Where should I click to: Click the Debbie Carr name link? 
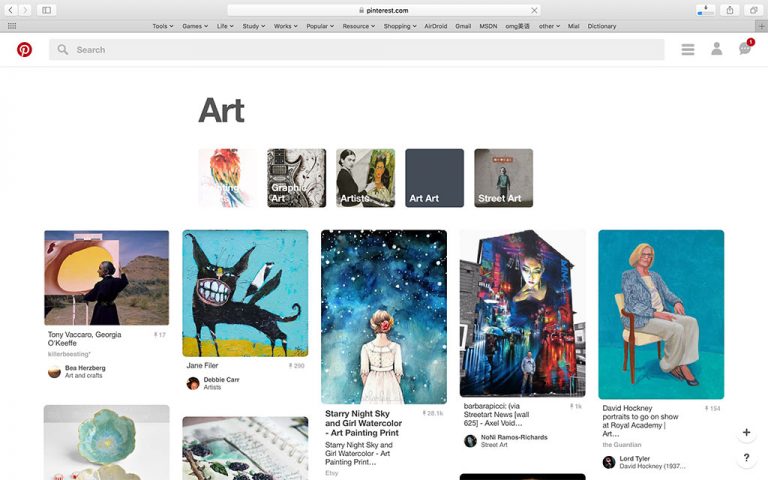coord(221,380)
